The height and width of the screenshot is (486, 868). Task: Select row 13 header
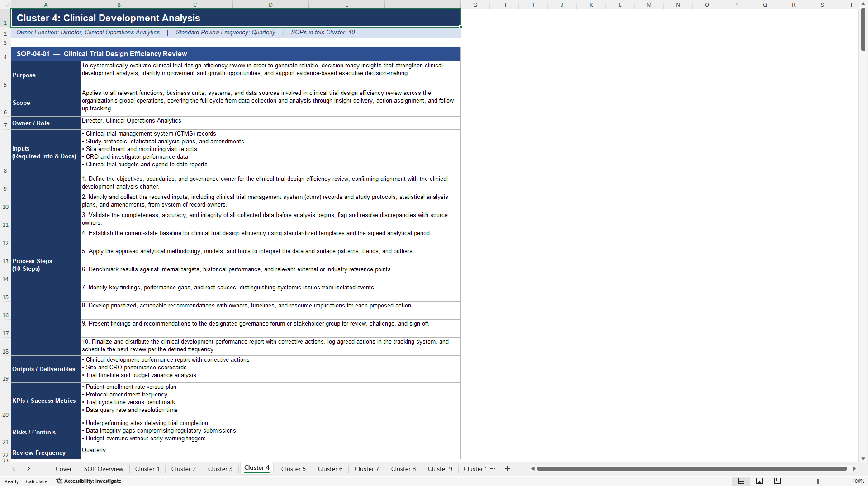5,256
